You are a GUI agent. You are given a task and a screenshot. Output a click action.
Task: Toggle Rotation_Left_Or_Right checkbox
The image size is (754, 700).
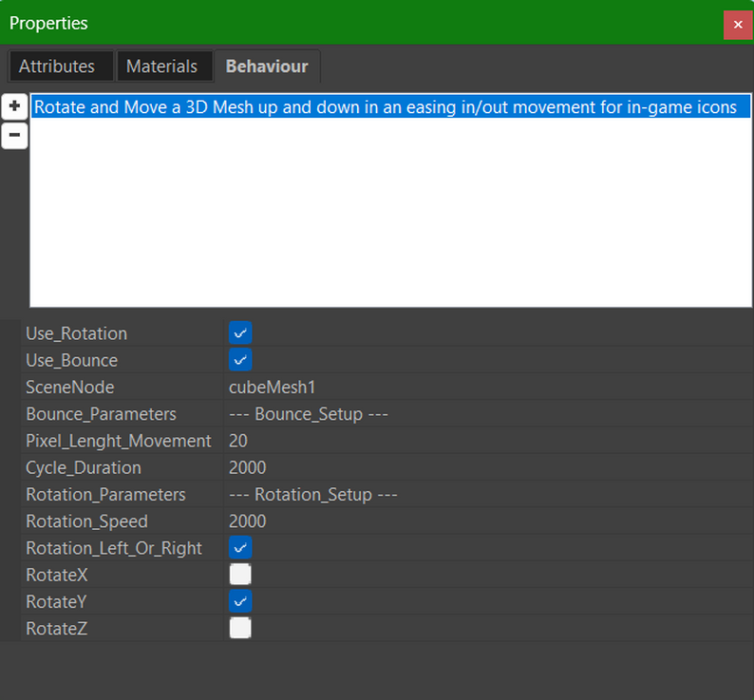[x=240, y=547]
